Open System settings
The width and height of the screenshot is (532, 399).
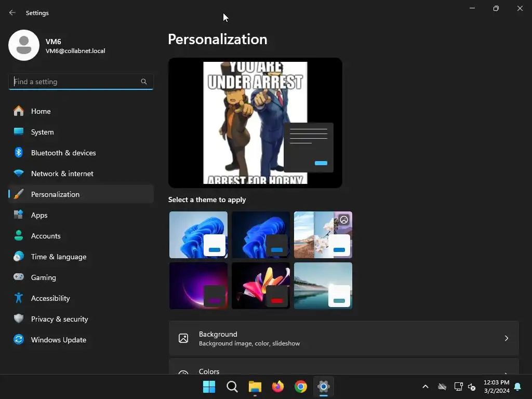tap(81, 132)
